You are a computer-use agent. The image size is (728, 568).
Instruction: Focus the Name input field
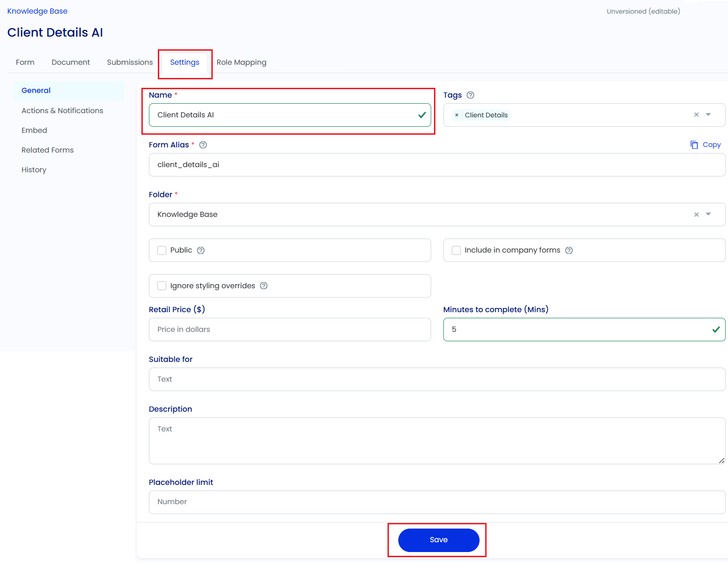click(x=290, y=115)
